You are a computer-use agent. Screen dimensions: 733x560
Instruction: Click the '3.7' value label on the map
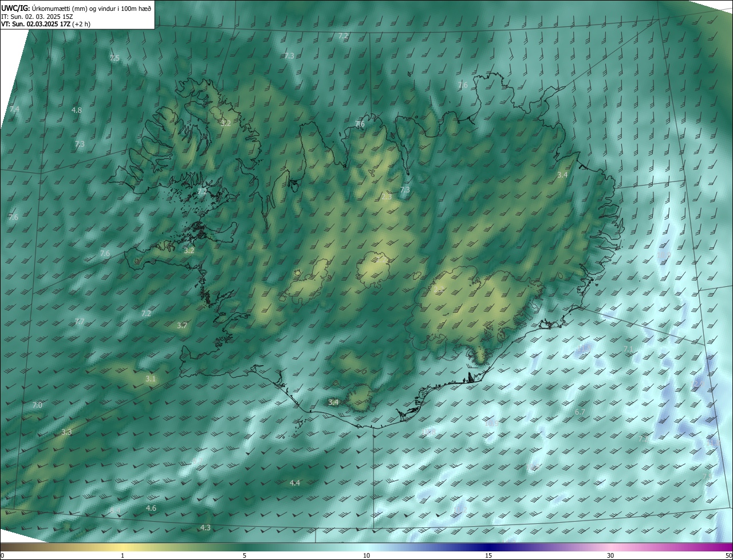coord(182,325)
